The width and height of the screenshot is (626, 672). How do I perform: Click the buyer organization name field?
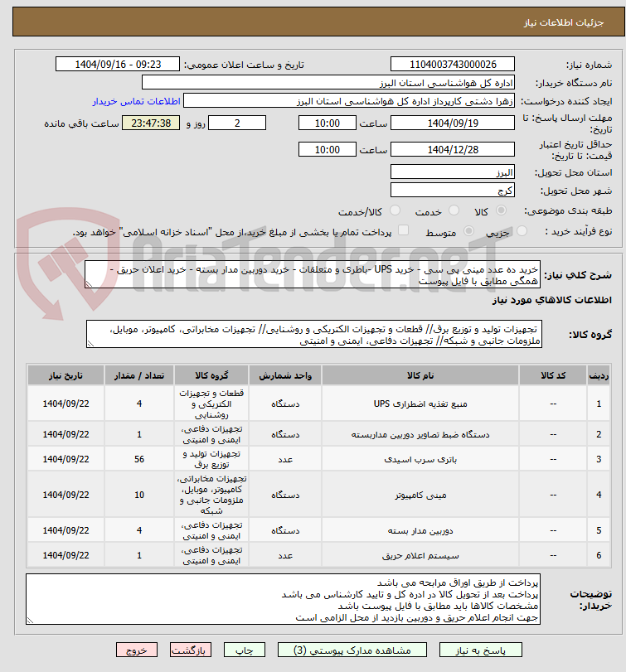click(328, 83)
